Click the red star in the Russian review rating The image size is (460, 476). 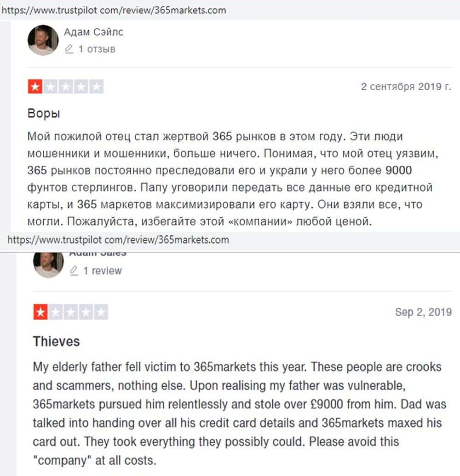pyautogui.click(x=35, y=87)
